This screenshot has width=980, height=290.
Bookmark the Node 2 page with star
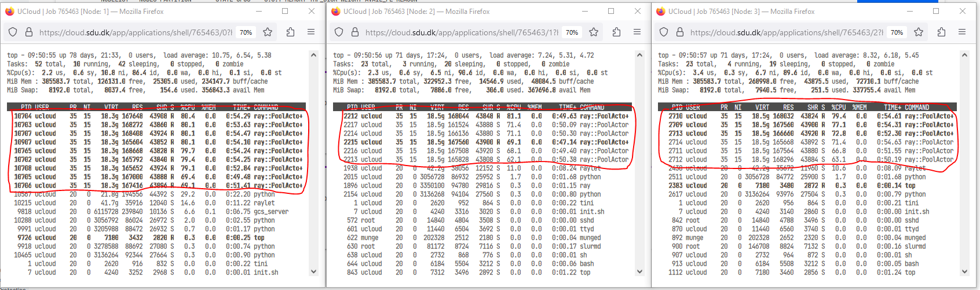[594, 32]
